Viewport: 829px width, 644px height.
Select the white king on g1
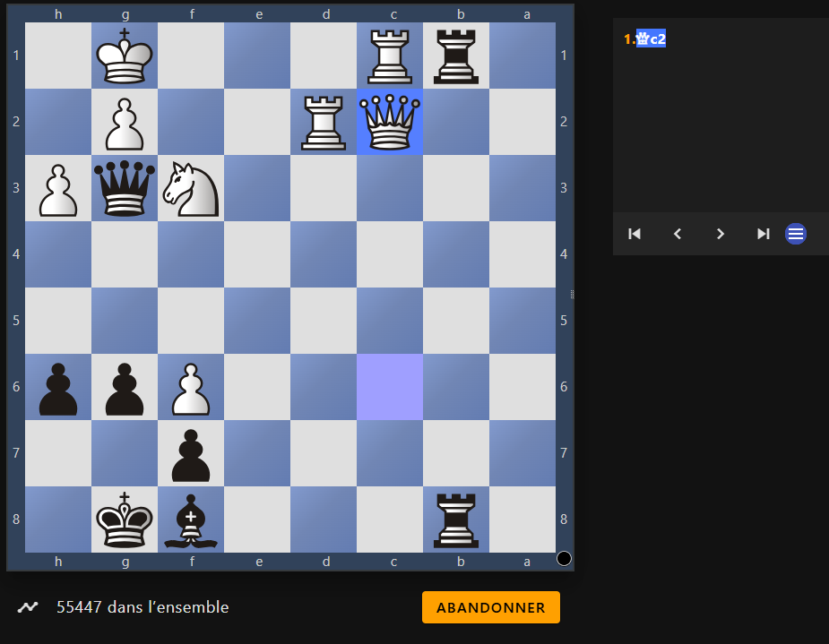pos(125,56)
